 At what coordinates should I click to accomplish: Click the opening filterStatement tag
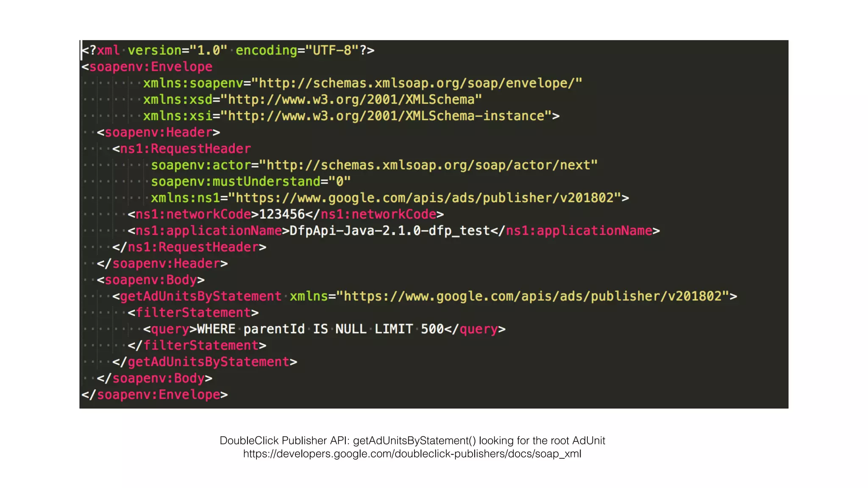[x=193, y=313]
